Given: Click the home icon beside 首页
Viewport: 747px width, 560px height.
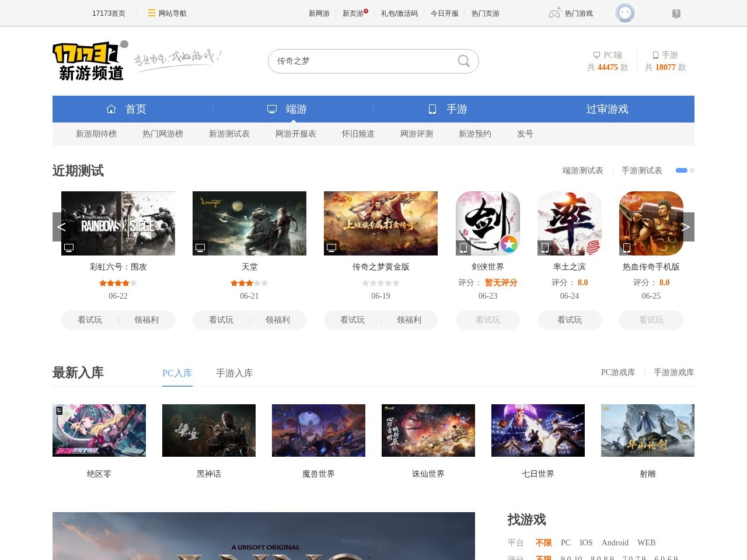Looking at the screenshot, I should click(111, 109).
